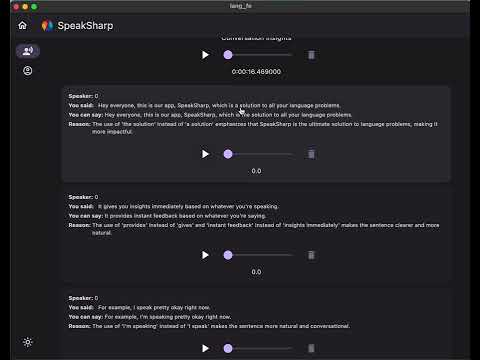
Task: Go to the home screen icon
Action: point(22,25)
